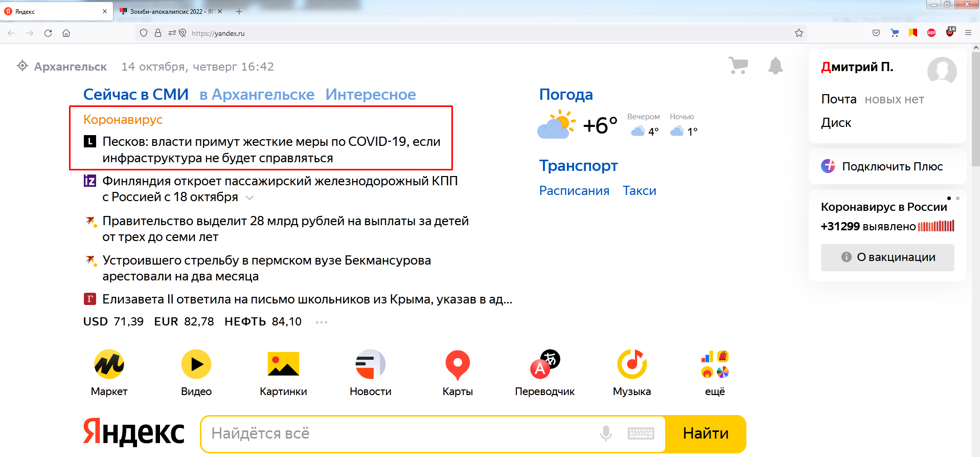Screen dimensions: 980x457
Task: Open the Подключить Плюс offer
Action: pos(887,166)
